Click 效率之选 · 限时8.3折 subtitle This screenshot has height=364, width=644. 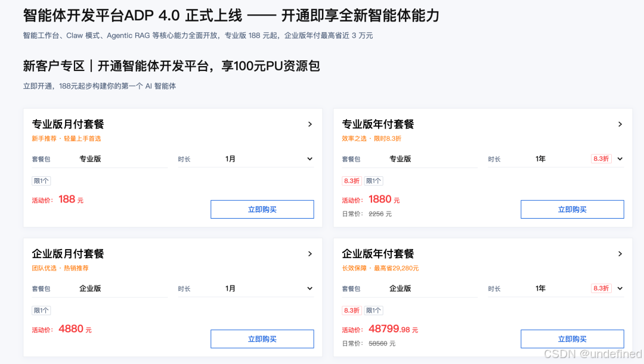pos(371,139)
